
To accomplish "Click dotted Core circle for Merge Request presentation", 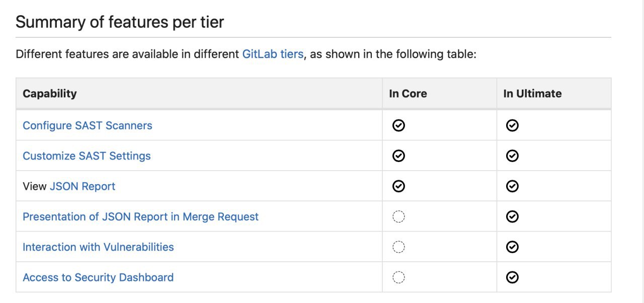I will [398, 216].
